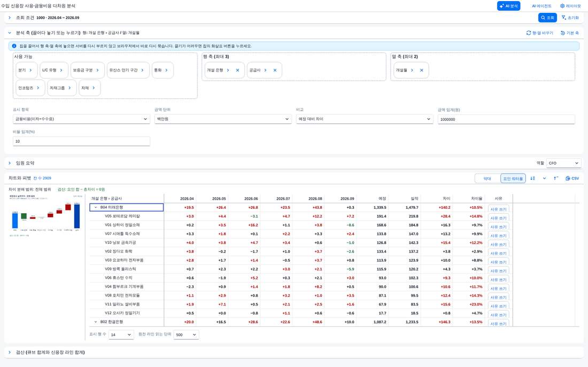The width and height of the screenshot is (588, 367).
Task: Expand the 조회 조건 section
Action: point(10,18)
